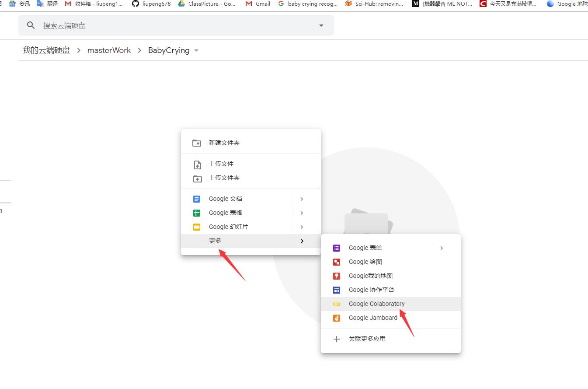This screenshot has width=588, height=389.
Task: Open search options dropdown arrow
Action: [321, 25]
